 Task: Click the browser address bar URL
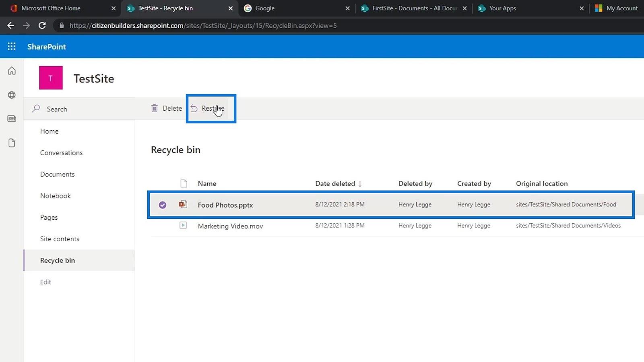(203, 25)
